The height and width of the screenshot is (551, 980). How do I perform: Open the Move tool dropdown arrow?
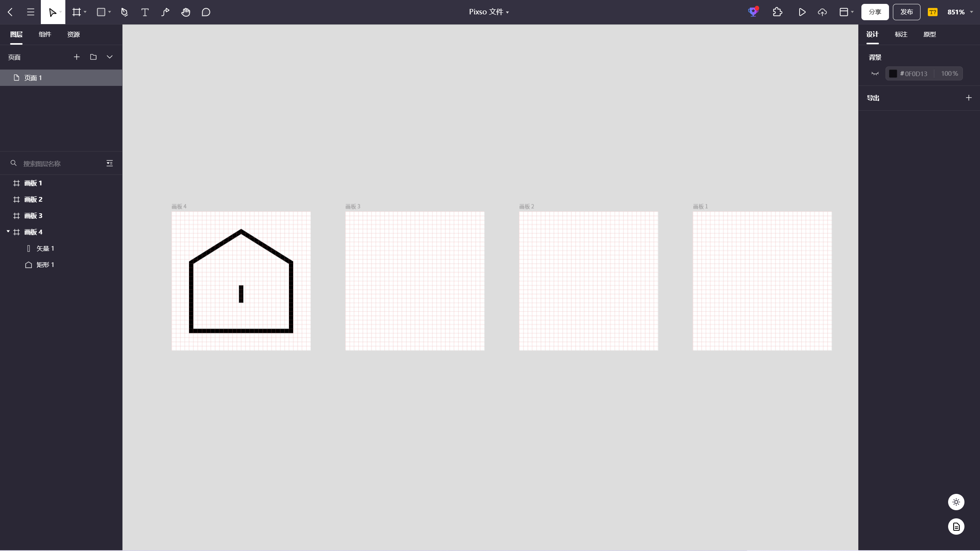pyautogui.click(x=61, y=12)
